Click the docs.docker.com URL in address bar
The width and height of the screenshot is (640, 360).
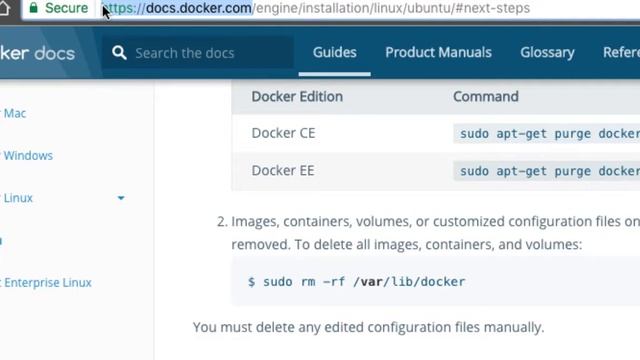click(x=198, y=8)
